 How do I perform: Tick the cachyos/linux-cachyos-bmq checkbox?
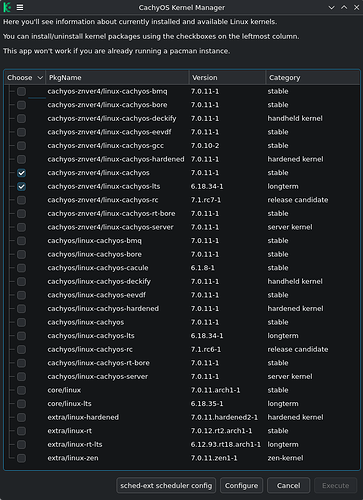[x=21, y=241]
